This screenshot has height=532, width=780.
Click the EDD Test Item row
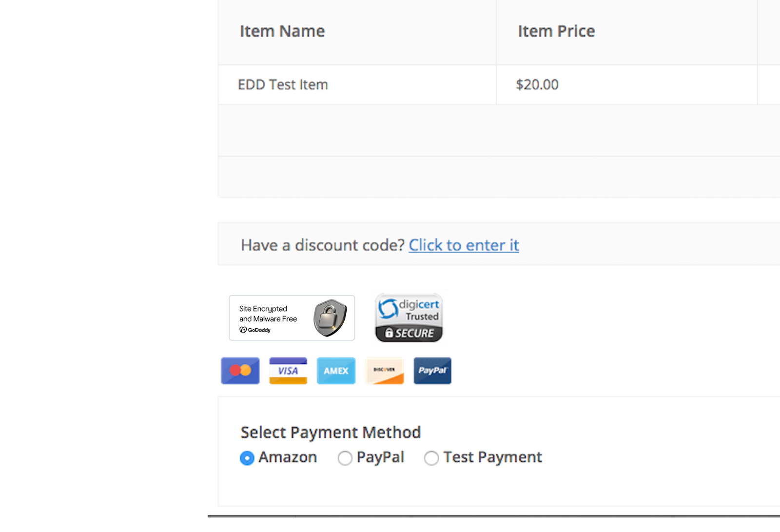[283, 84]
